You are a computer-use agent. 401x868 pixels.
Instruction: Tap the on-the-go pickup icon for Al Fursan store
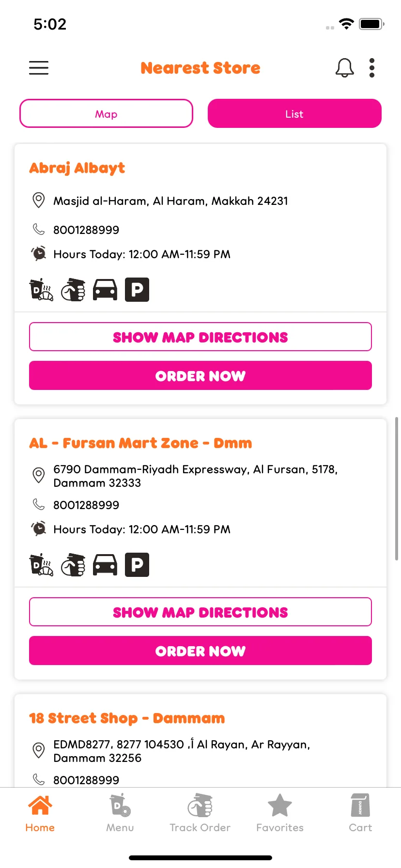coord(73,565)
